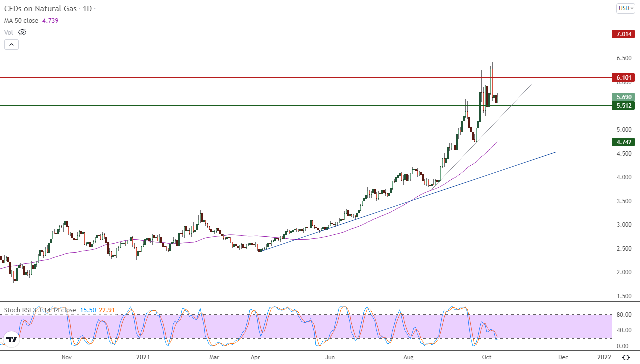Click the 2021 date label on time axis
The image size is (640, 364).
pyautogui.click(x=143, y=357)
